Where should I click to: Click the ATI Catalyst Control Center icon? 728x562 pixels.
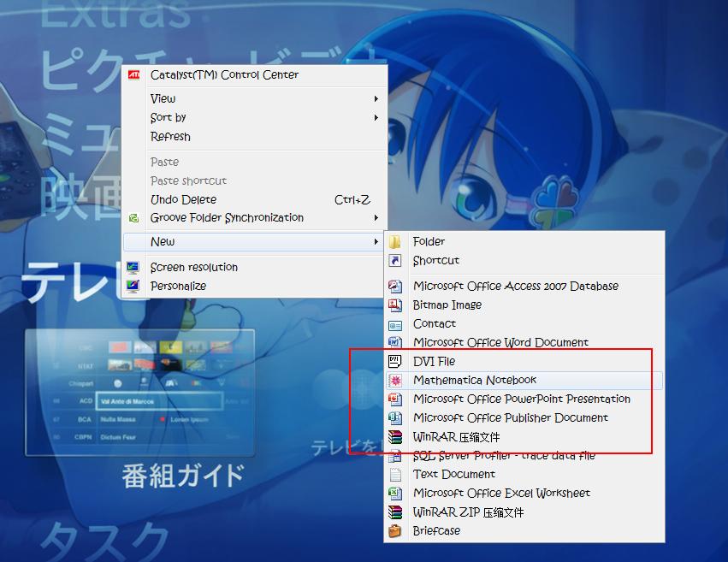tap(133, 74)
